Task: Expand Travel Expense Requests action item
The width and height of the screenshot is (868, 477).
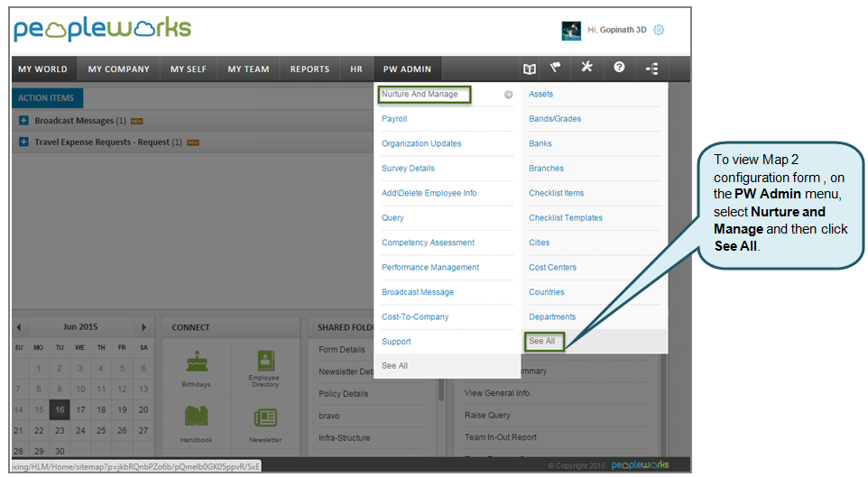Action: click(23, 142)
